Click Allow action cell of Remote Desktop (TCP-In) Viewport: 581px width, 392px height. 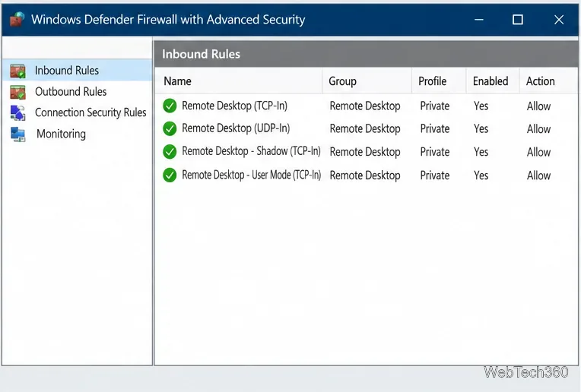pos(538,106)
